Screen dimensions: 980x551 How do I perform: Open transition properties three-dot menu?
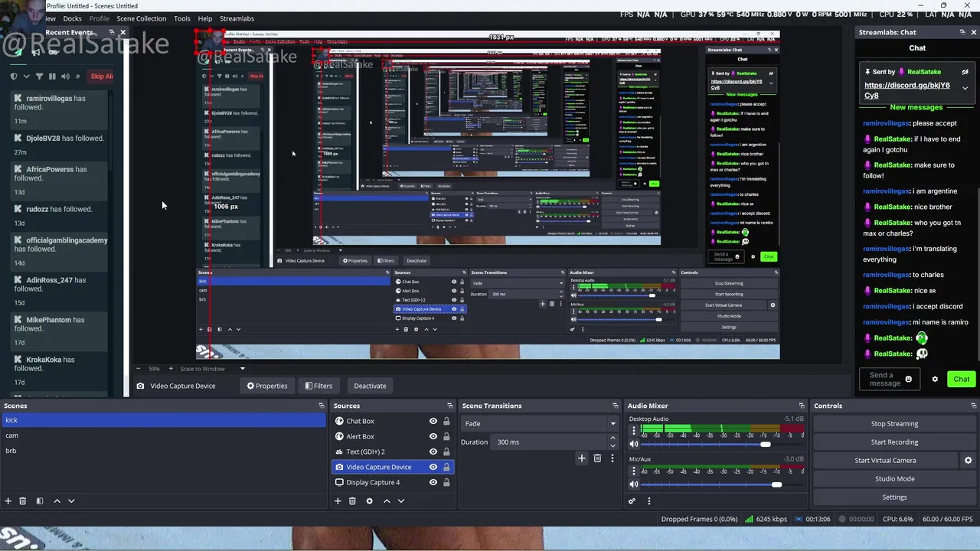(612, 458)
